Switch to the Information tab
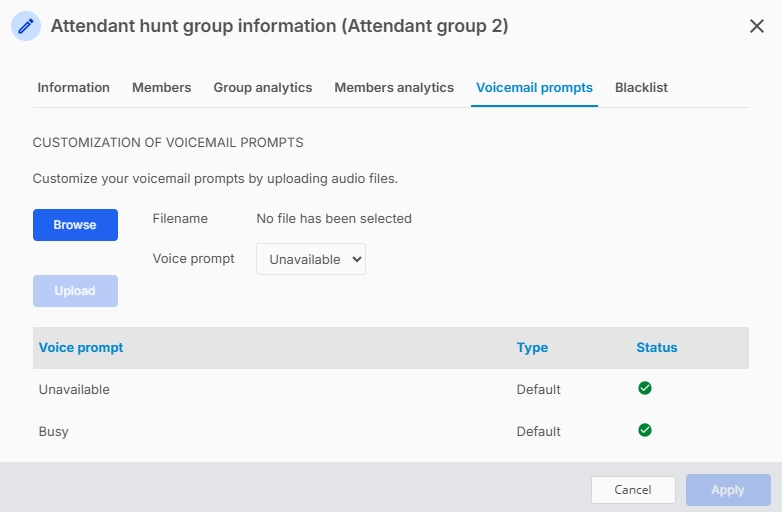 pyautogui.click(x=73, y=88)
